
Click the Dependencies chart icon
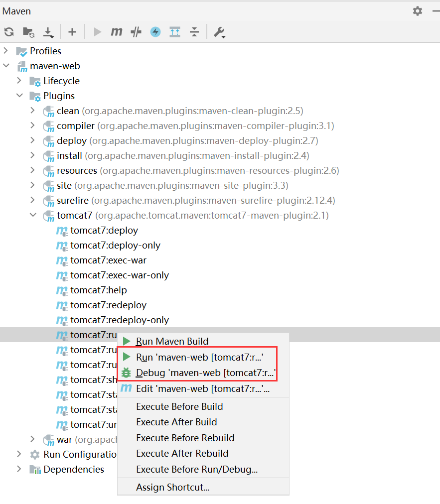pyautogui.click(x=35, y=470)
